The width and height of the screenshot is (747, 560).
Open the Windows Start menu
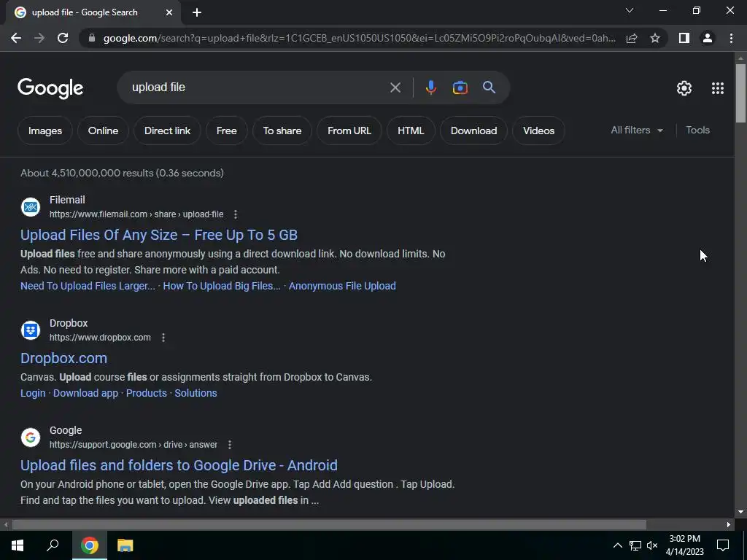coord(18,545)
